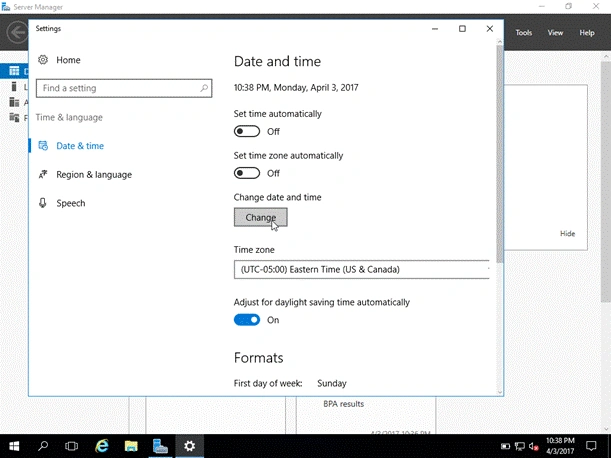Launch Internet Explorer from the taskbar
Screen dimensions: 611x458
pos(102,446)
